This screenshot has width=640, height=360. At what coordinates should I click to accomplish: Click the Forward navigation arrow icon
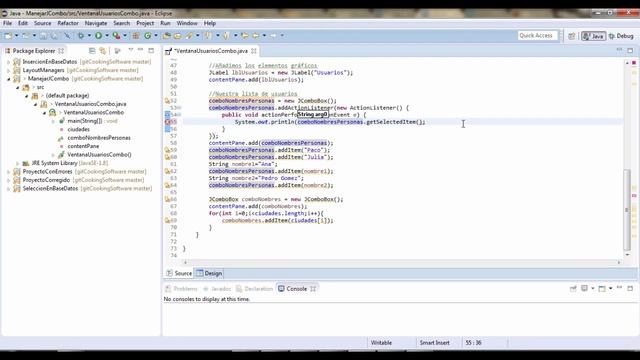click(x=273, y=36)
